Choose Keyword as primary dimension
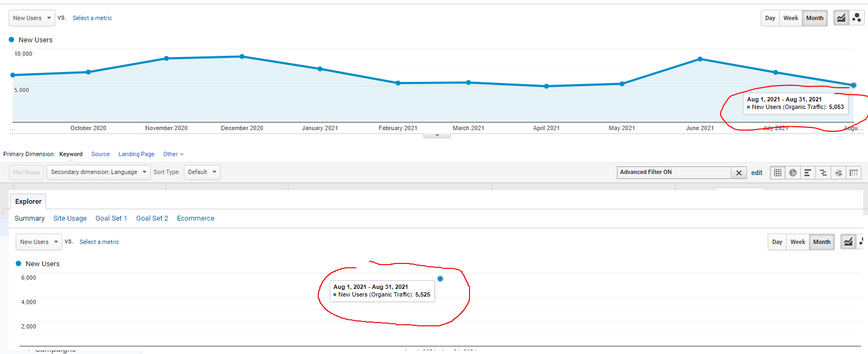The height and width of the screenshot is (354, 868). point(71,155)
